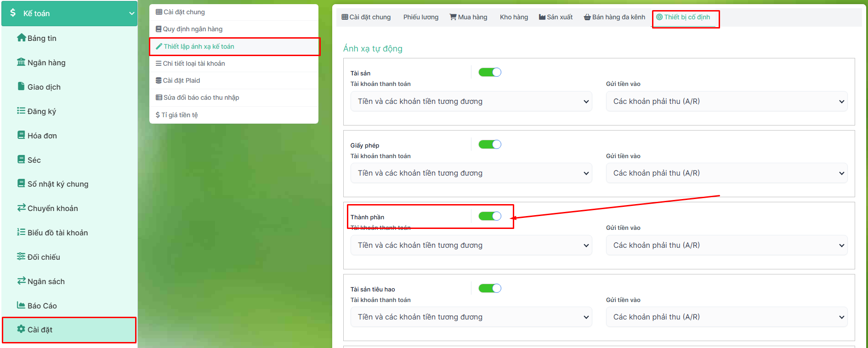Toggle the Tài sản auto-mapping switch
The image size is (868, 348).
(x=490, y=72)
